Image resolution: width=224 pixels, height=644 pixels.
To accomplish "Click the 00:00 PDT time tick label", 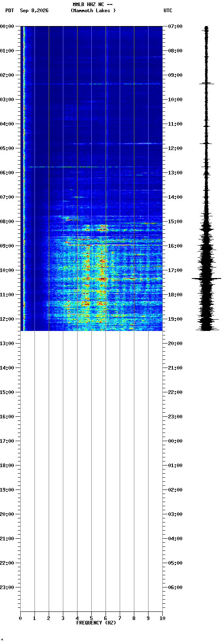I will point(7,26).
